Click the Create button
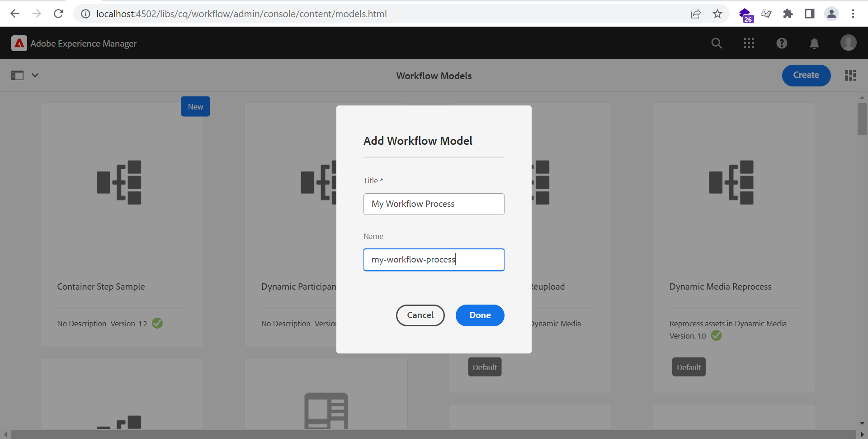This screenshot has height=439, width=868. [806, 75]
